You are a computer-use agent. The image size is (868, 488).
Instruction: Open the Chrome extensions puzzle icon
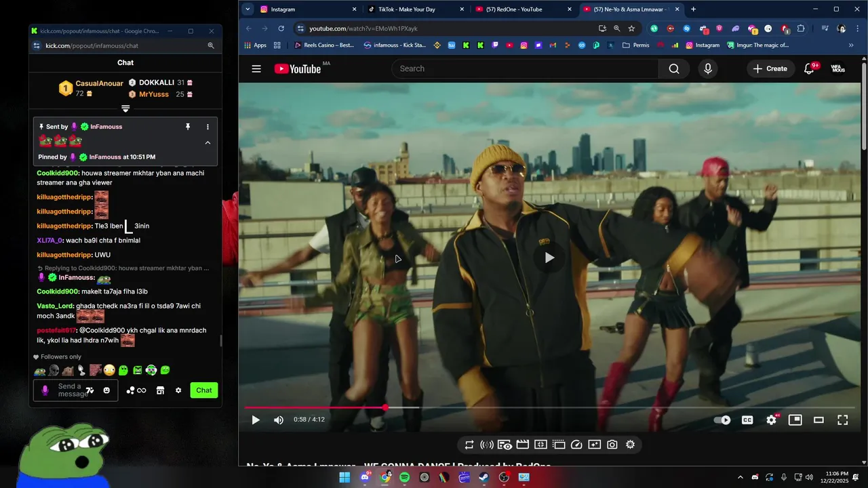pos(801,28)
